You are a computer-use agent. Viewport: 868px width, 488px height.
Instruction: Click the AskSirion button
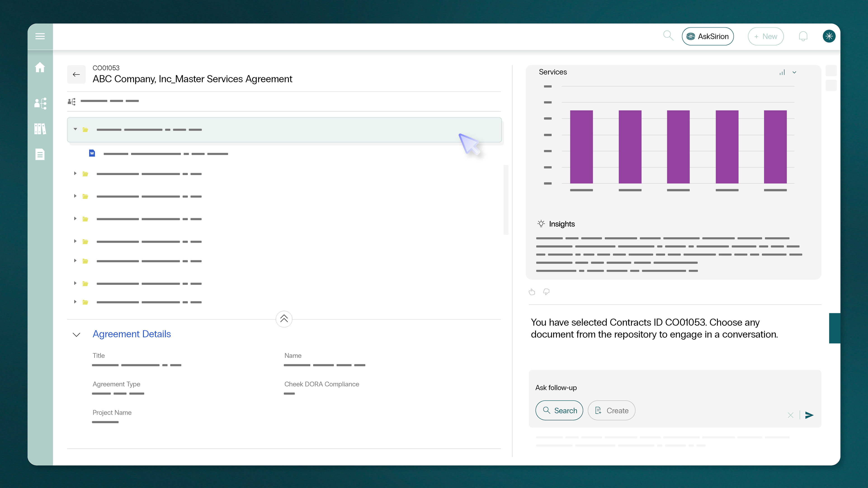[x=708, y=36]
